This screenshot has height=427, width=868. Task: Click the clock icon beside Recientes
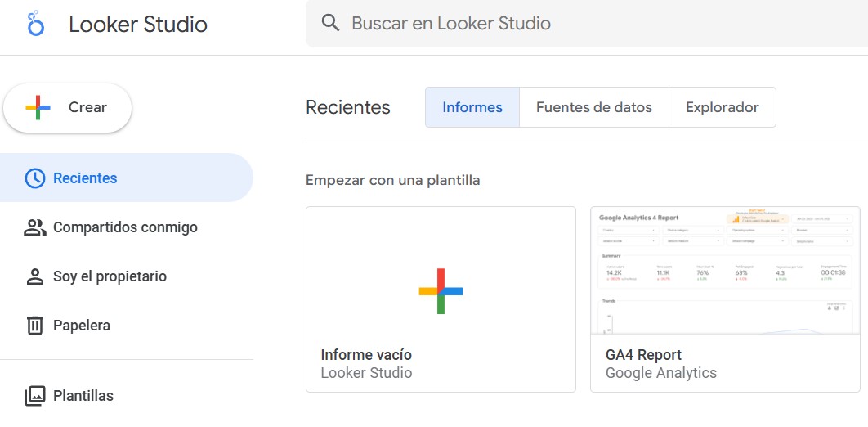34,178
